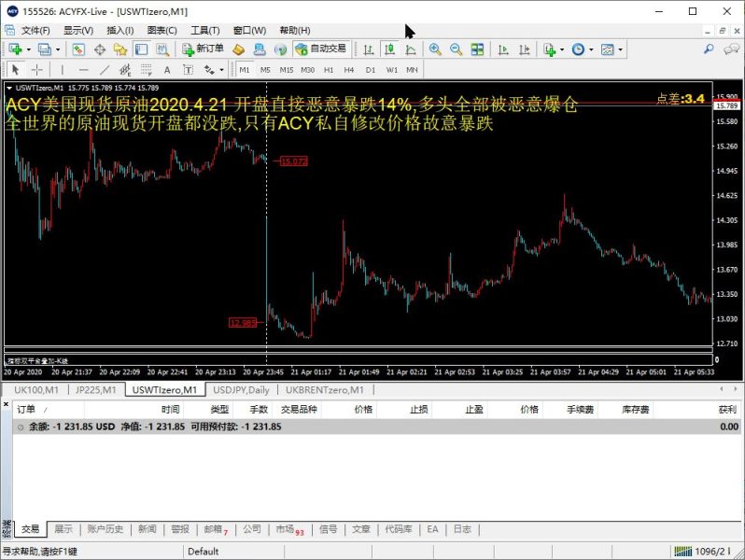Select the text A tool
745x560 pixels.
167,70
